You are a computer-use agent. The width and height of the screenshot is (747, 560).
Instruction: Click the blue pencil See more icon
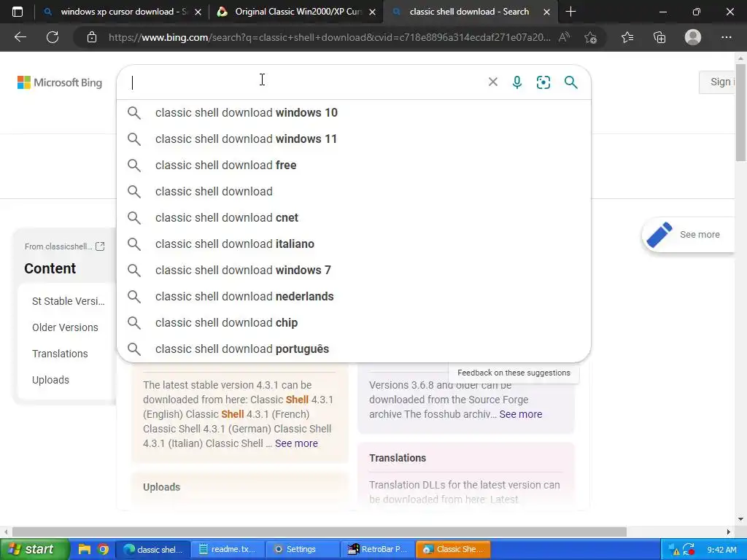(x=659, y=234)
